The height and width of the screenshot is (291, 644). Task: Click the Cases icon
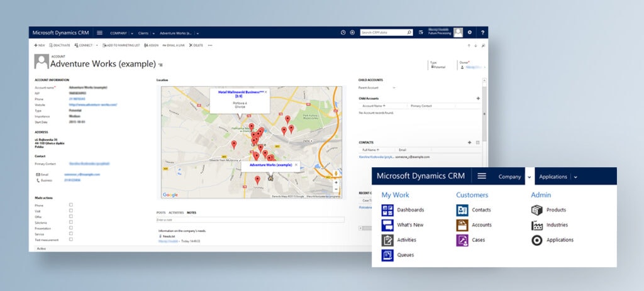(x=462, y=240)
